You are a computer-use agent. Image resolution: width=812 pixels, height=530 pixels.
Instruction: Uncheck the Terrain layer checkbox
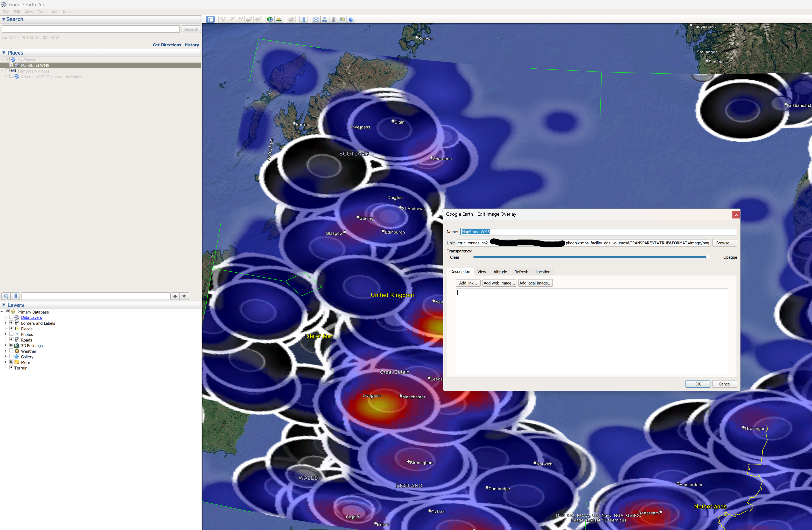tap(11, 368)
